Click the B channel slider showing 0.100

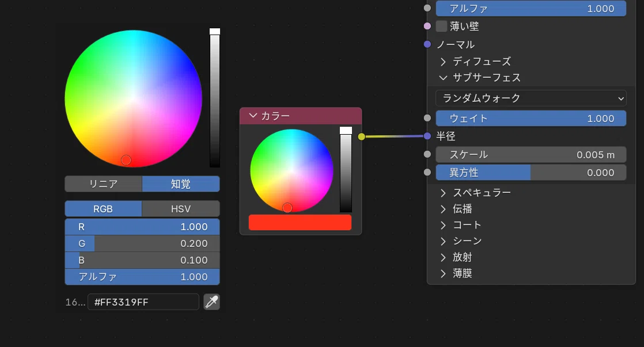pyautogui.click(x=142, y=260)
